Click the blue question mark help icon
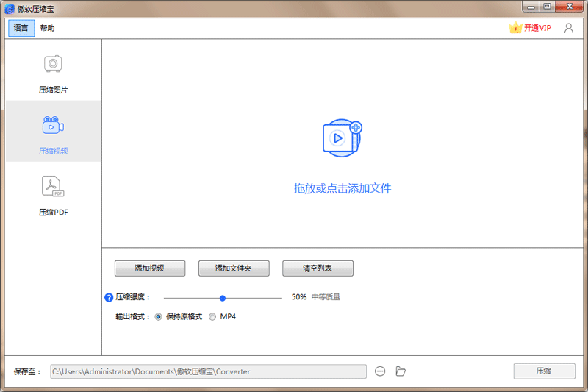The height and width of the screenshot is (392, 588). 109,298
